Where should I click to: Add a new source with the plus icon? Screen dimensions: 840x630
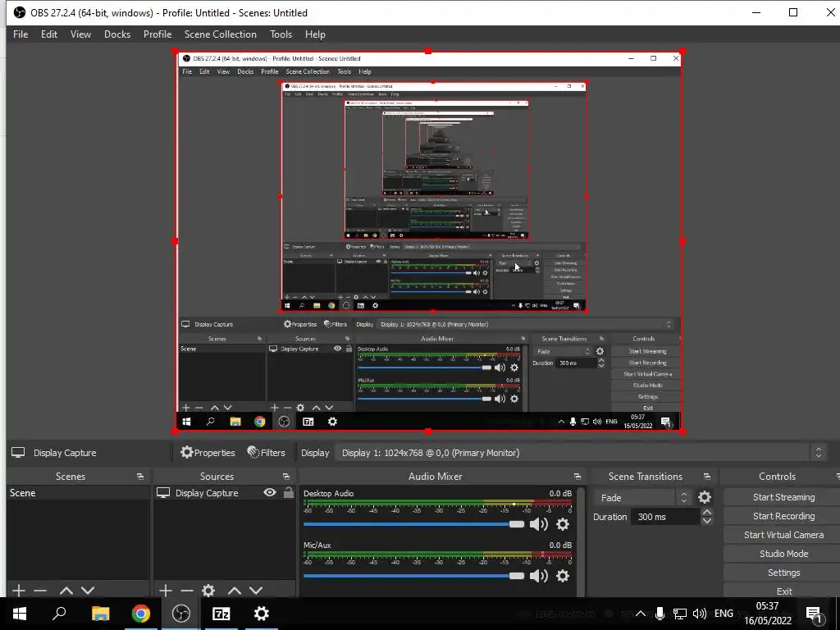point(166,591)
